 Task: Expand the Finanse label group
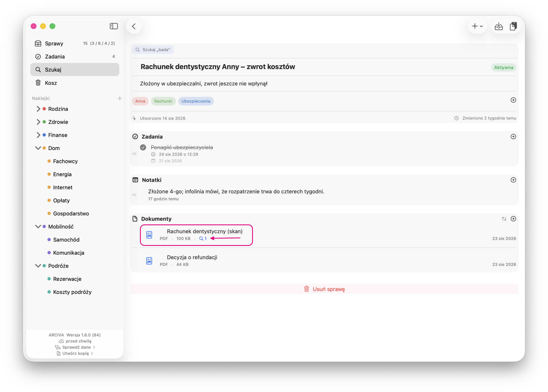coord(38,135)
